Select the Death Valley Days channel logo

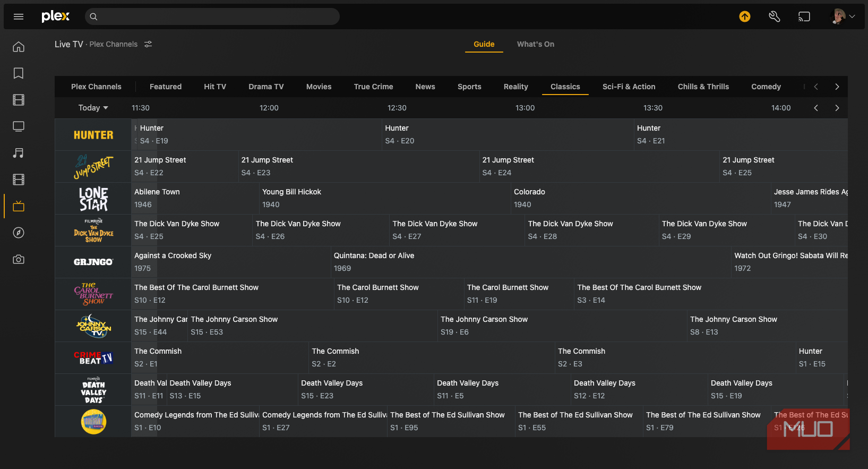(93, 390)
